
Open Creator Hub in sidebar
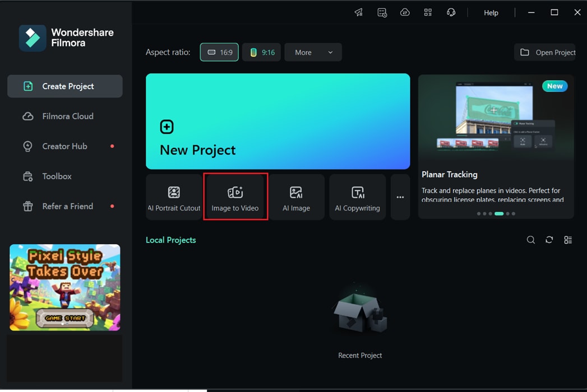tap(65, 146)
